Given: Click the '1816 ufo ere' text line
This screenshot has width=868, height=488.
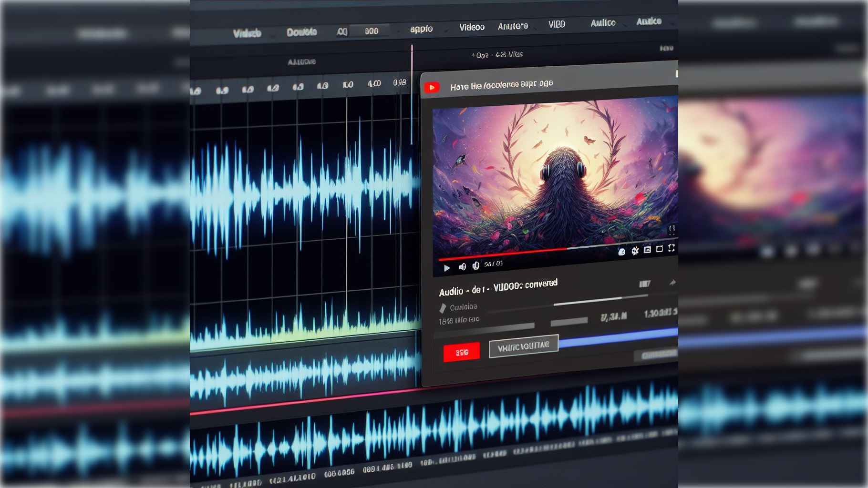Looking at the screenshot, I should 459,321.
